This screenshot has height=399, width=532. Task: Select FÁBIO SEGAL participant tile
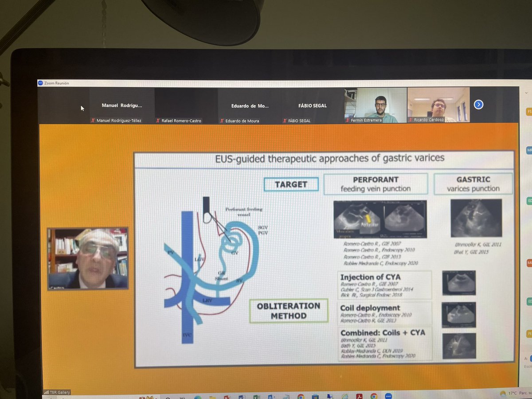(312, 106)
